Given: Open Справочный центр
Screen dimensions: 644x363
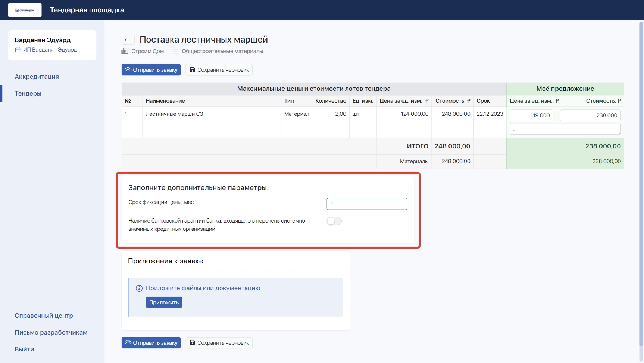Looking at the screenshot, I should coord(44,316).
